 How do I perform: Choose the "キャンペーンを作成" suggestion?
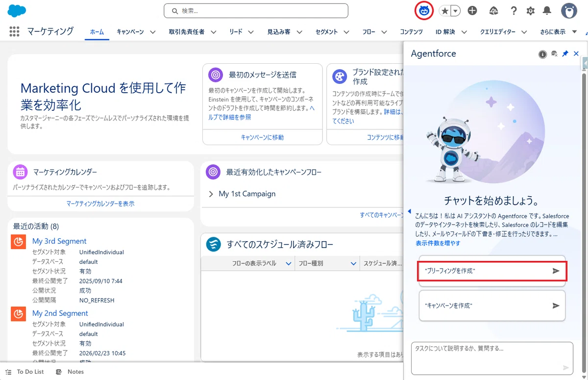click(492, 305)
